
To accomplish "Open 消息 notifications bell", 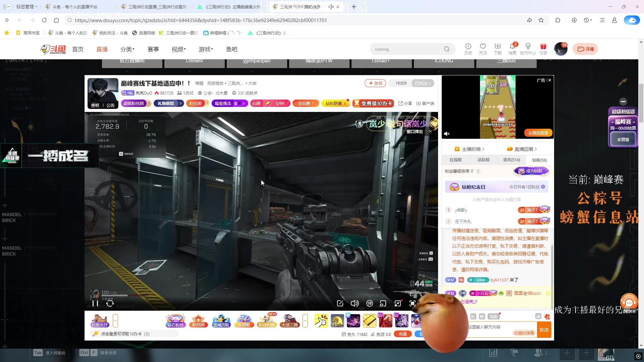I will point(513,49).
